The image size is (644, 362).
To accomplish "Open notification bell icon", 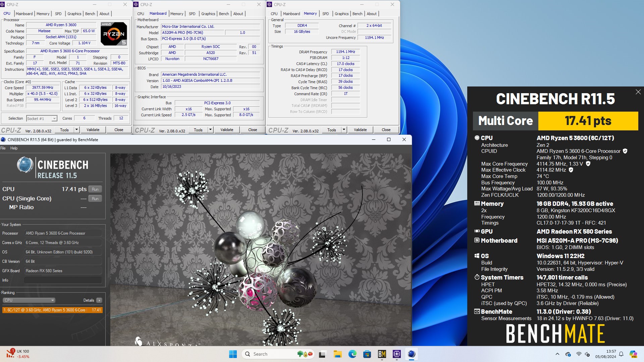I will 621,354.
